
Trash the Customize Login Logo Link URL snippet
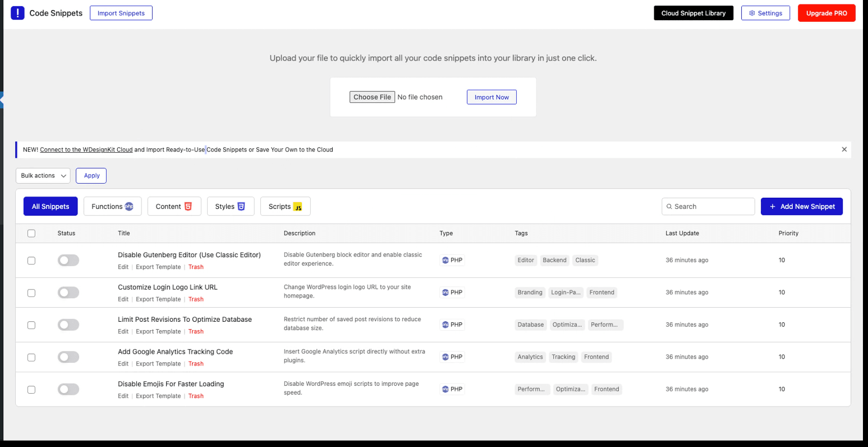196,299
